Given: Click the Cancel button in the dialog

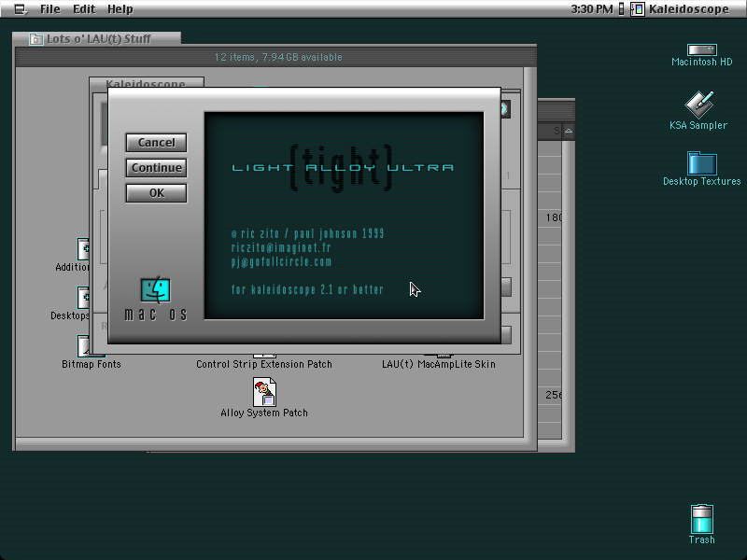Looking at the screenshot, I should click(x=156, y=143).
